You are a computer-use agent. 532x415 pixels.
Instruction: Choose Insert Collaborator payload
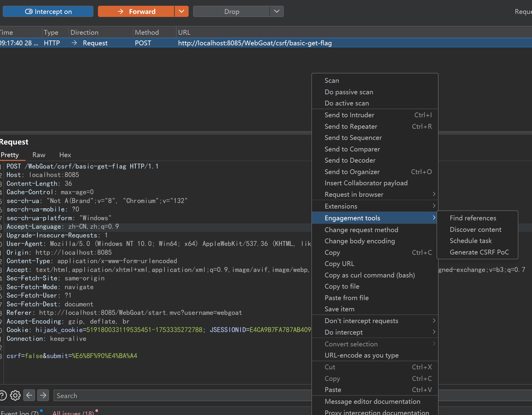(375, 183)
